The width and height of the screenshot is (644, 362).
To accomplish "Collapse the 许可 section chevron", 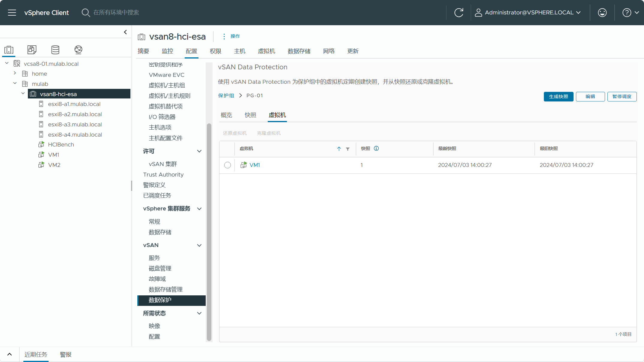I will [199, 151].
